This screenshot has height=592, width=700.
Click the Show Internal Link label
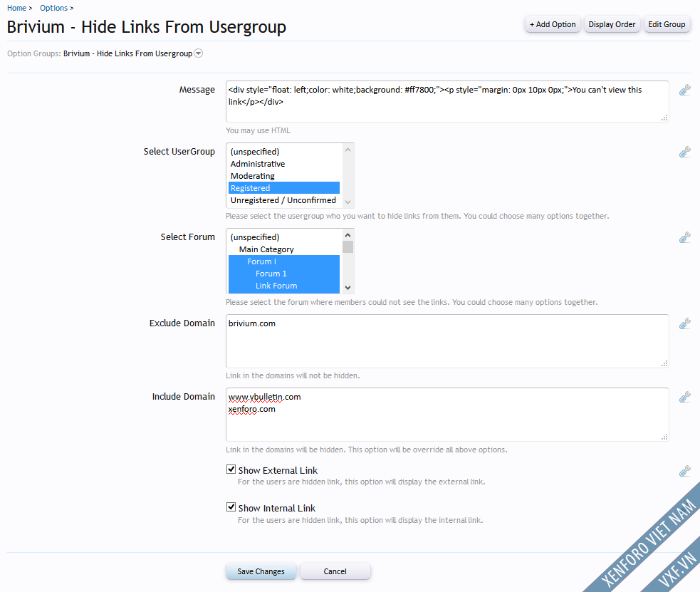[277, 509]
